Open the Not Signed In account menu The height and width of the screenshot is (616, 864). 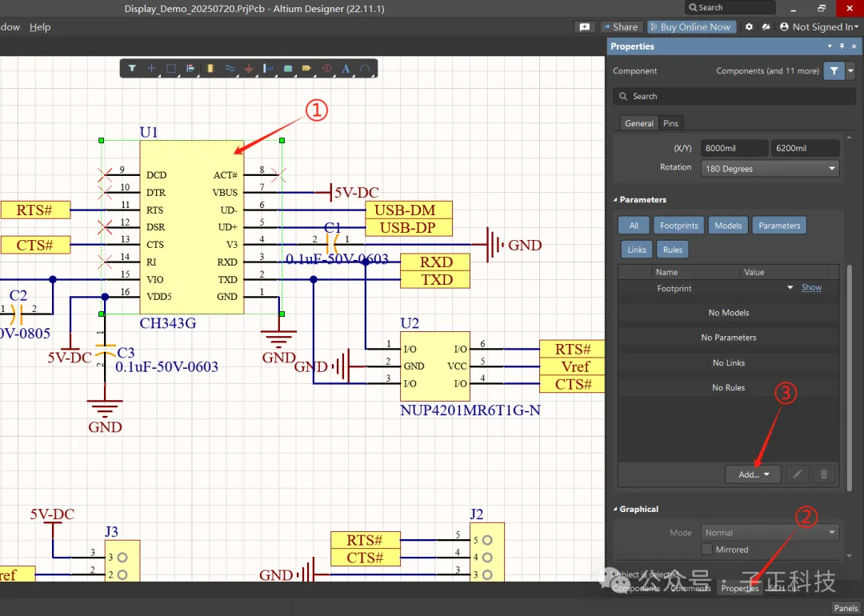pyautogui.click(x=819, y=27)
